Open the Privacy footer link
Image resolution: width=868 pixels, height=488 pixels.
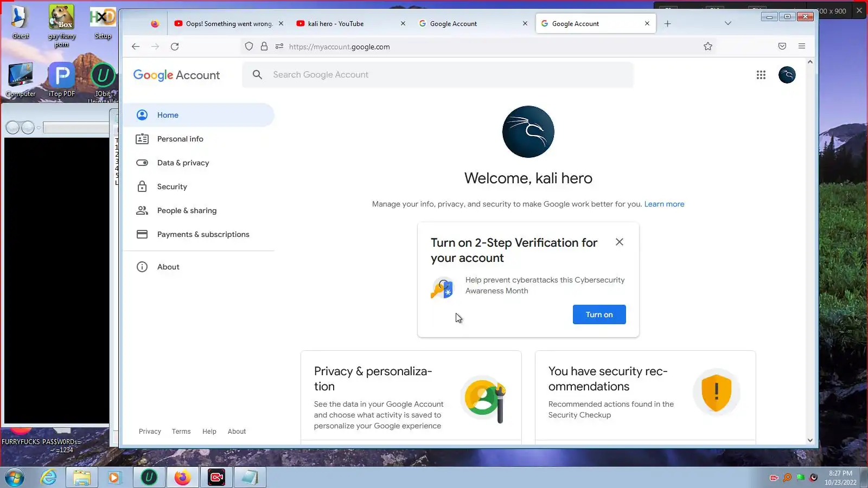(150, 432)
